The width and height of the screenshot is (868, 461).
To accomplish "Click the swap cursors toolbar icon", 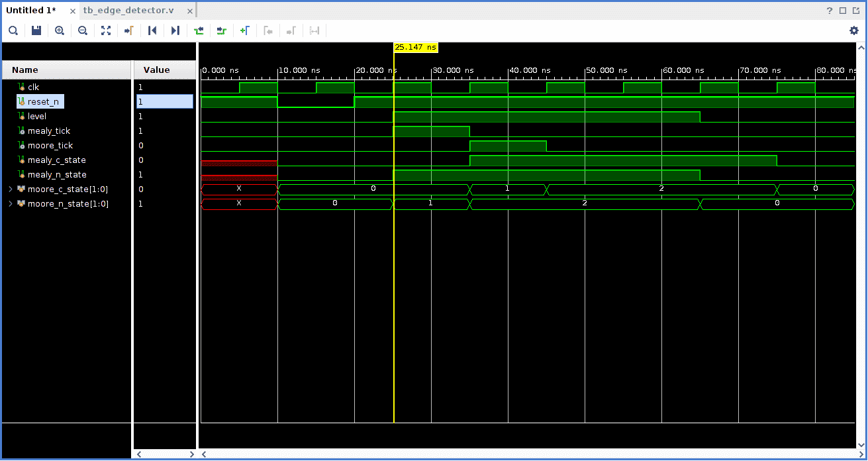I will [x=314, y=30].
